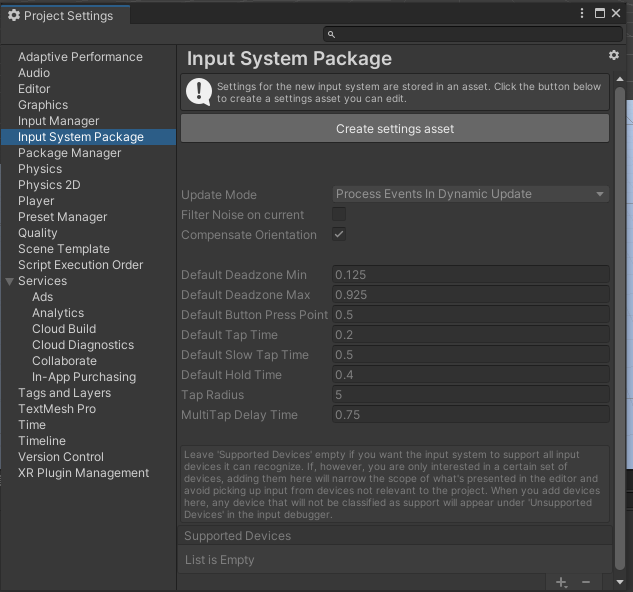This screenshot has width=633, height=592.
Task: Click the Tap Radius value field
Action: [x=471, y=395]
